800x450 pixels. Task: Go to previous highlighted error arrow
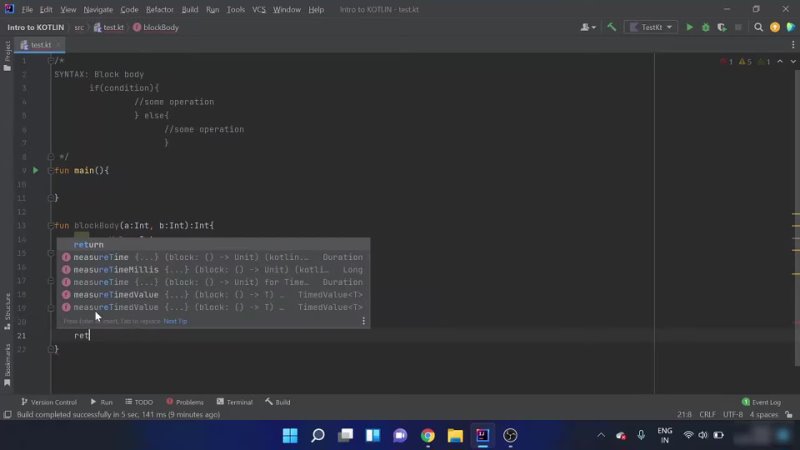tap(780, 62)
